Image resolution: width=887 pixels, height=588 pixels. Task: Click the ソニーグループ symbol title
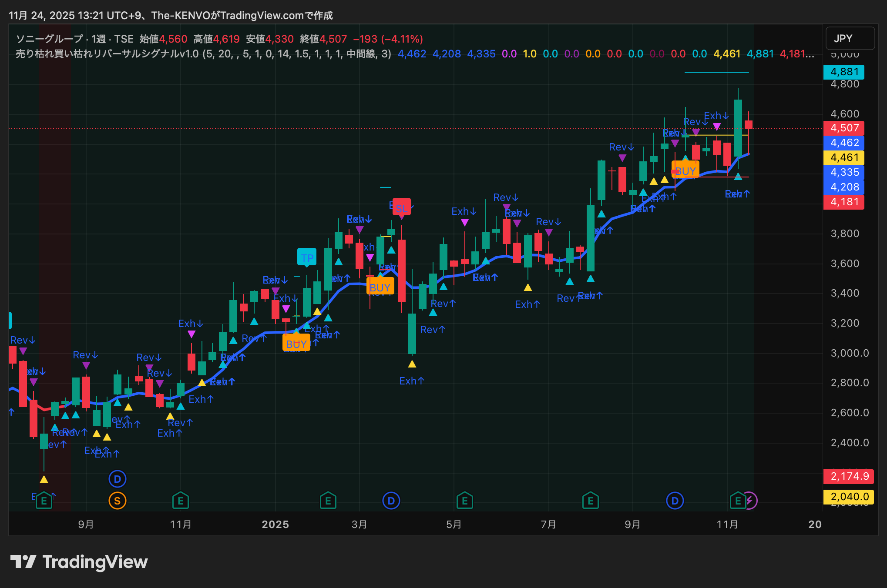click(49, 39)
